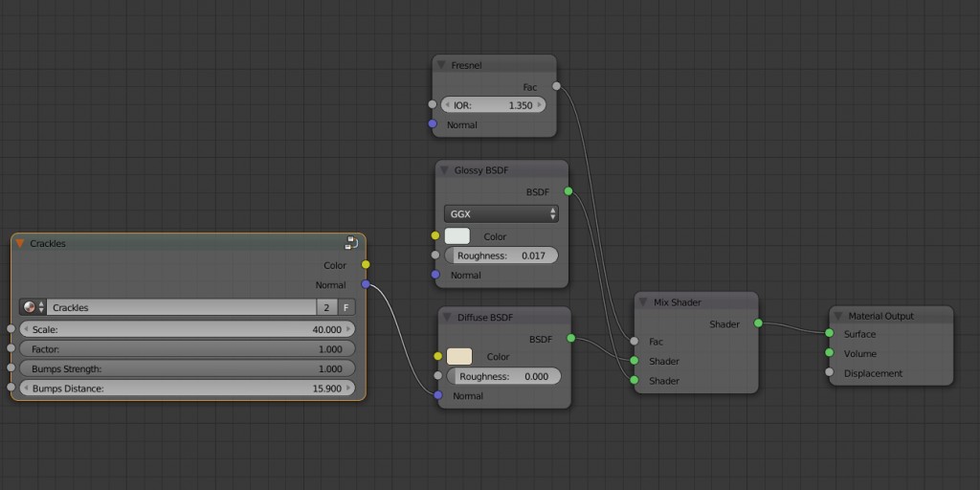Select the Crackles Normal output socket
980x490 pixels.
(x=365, y=284)
